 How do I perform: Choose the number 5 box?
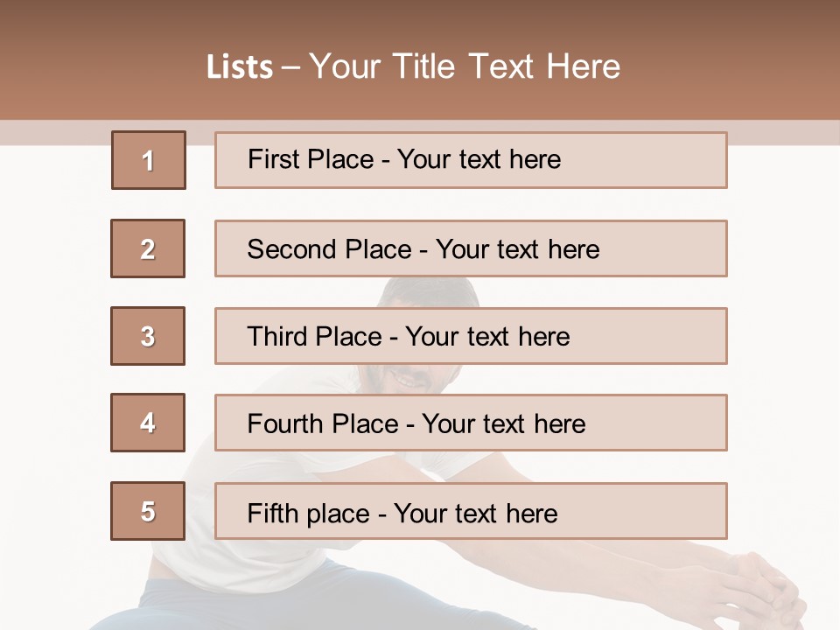pyautogui.click(x=148, y=511)
